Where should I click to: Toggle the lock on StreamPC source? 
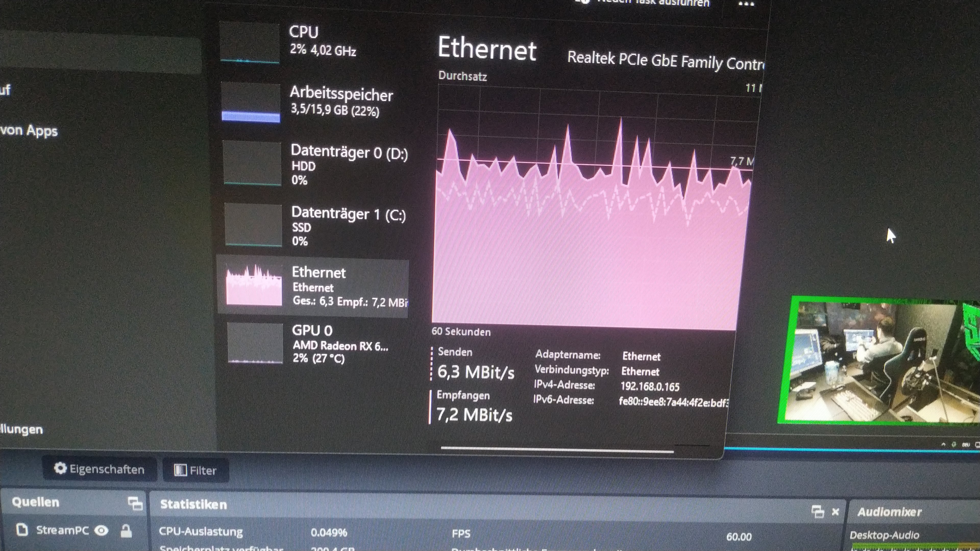click(126, 531)
